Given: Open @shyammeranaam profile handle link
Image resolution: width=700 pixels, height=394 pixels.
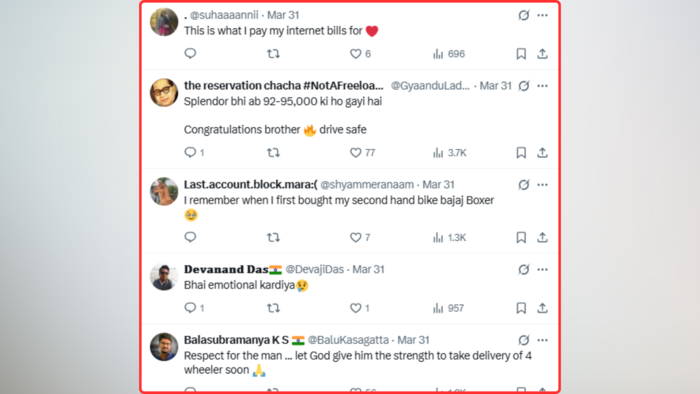Looking at the screenshot, I should (x=367, y=185).
